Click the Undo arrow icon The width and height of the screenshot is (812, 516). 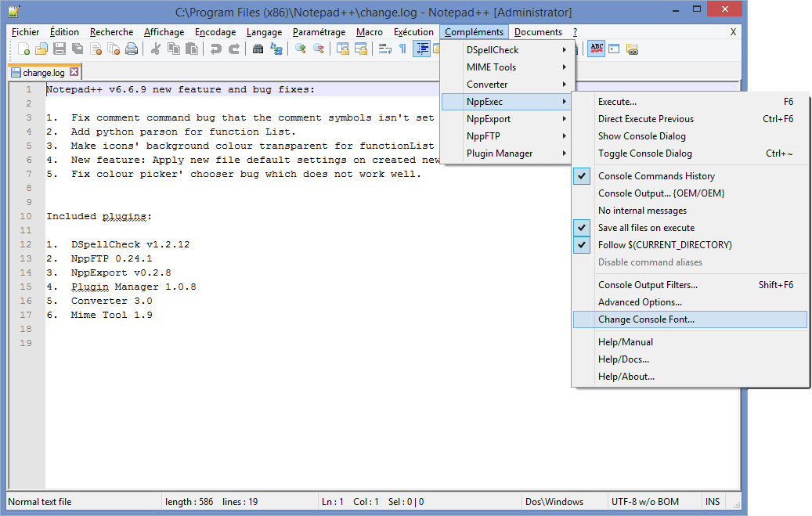216,49
